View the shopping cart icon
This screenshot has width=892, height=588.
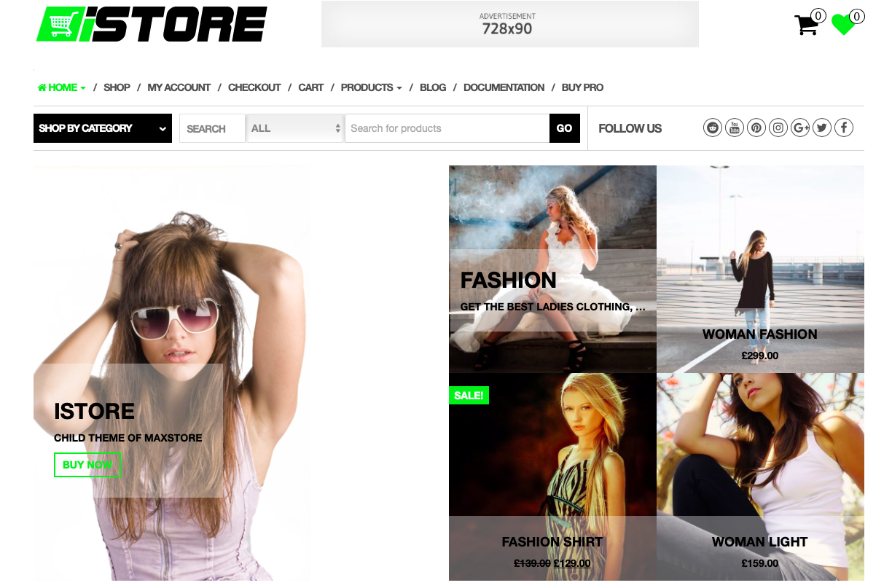coord(806,24)
